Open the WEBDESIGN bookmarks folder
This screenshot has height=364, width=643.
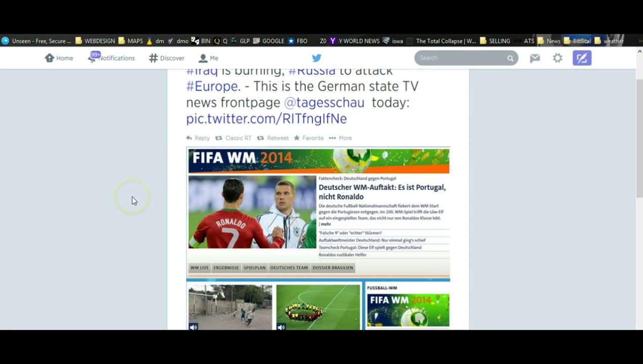click(x=95, y=41)
